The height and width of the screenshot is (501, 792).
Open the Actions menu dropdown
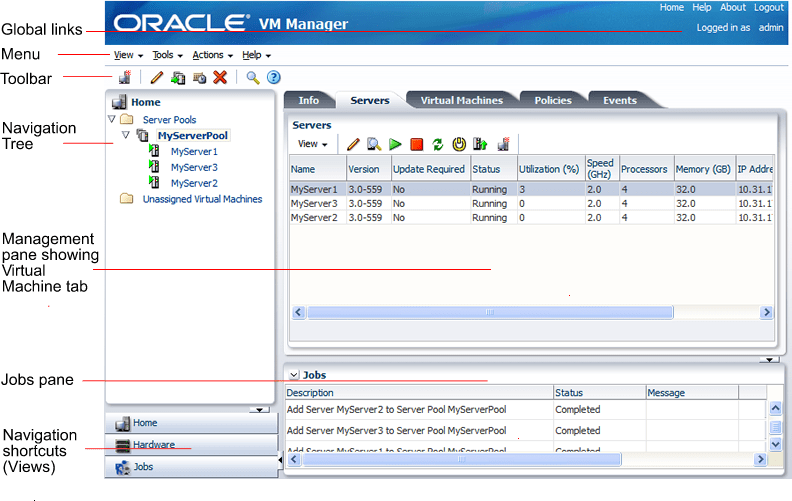213,55
